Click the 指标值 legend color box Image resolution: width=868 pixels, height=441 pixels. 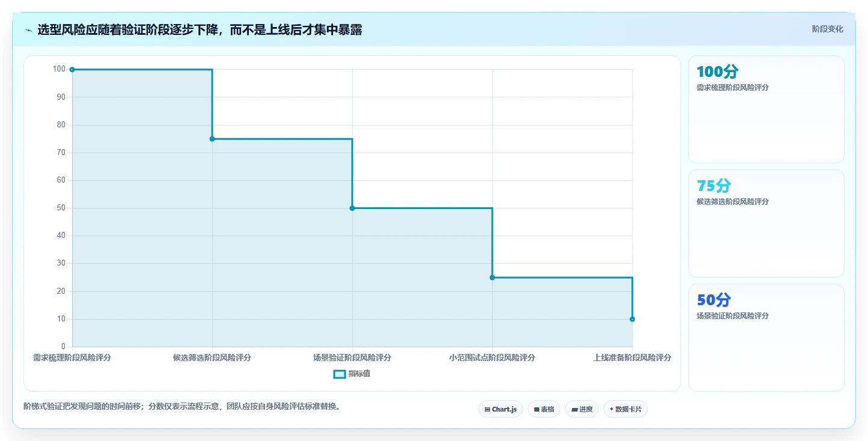(339, 374)
